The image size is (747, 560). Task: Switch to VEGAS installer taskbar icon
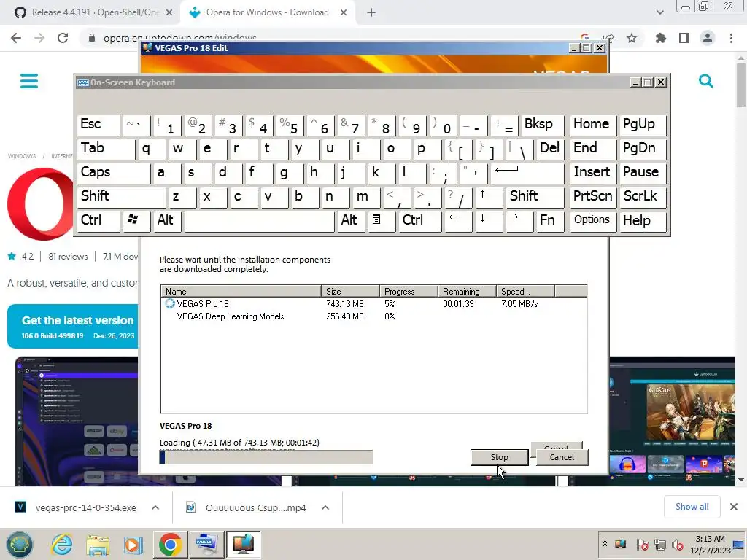(x=244, y=545)
